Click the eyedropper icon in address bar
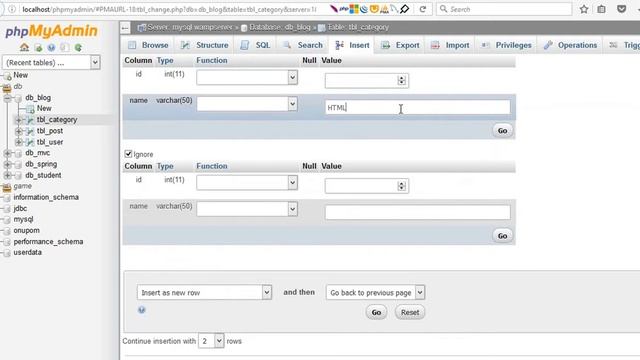The height and width of the screenshot is (360, 640). click(404, 9)
